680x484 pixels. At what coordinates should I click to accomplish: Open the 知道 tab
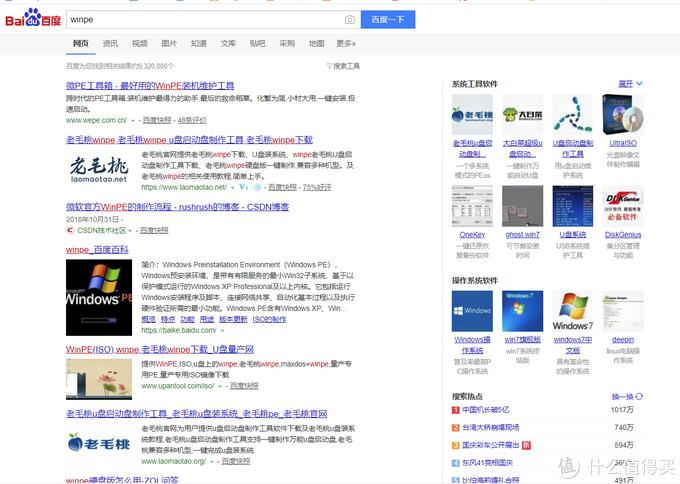click(199, 43)
